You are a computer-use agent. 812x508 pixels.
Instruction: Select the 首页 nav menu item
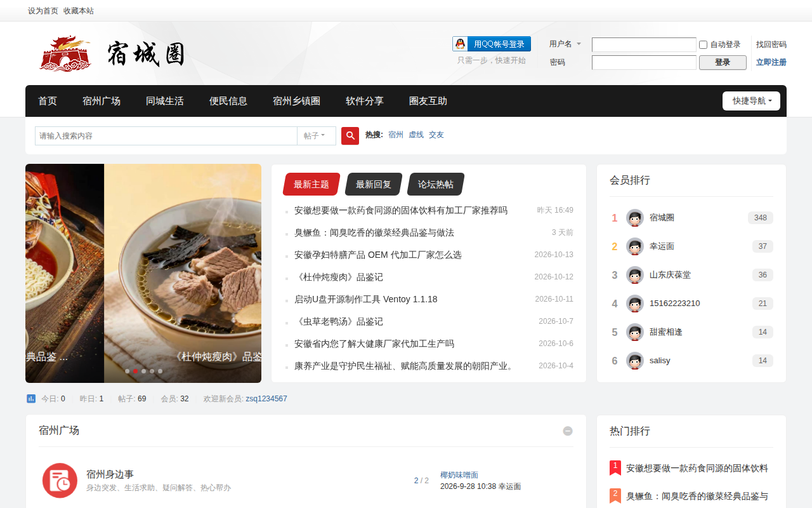click(x=48, y=101)
